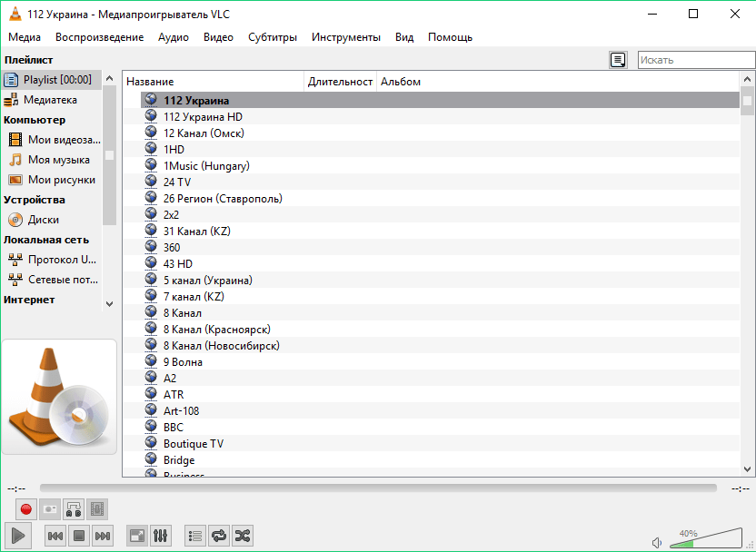Take a snapshot with camera icon
Image resolution: width=756 pixels, height=552 pixels.
click(x=50, y=509)
